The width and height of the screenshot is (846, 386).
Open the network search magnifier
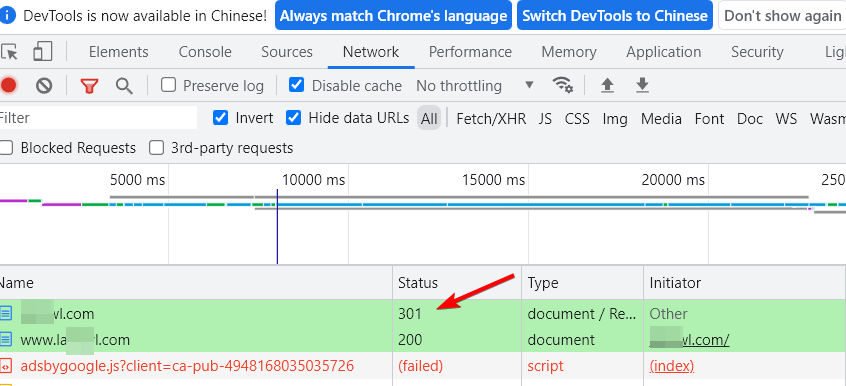[x=125, y=85]
